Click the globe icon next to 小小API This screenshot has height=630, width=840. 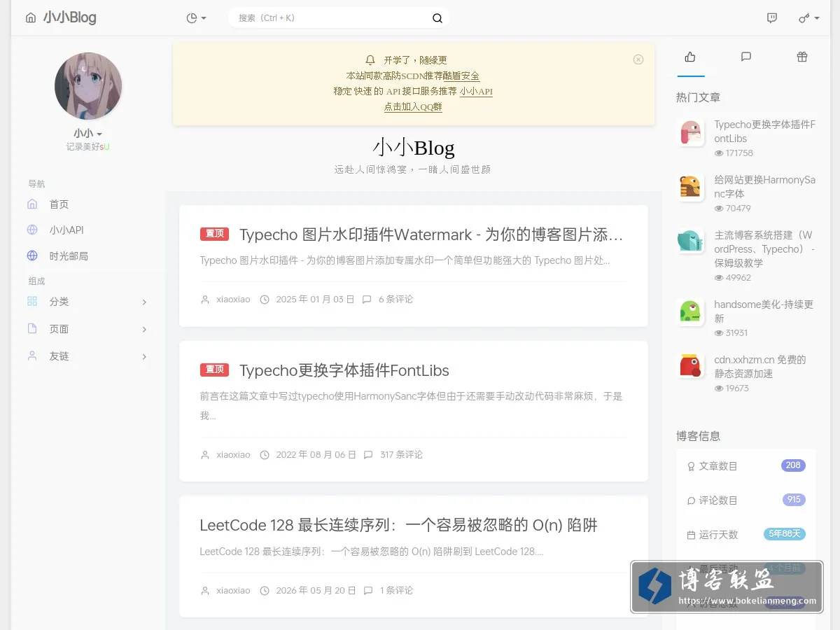[32, 230]
